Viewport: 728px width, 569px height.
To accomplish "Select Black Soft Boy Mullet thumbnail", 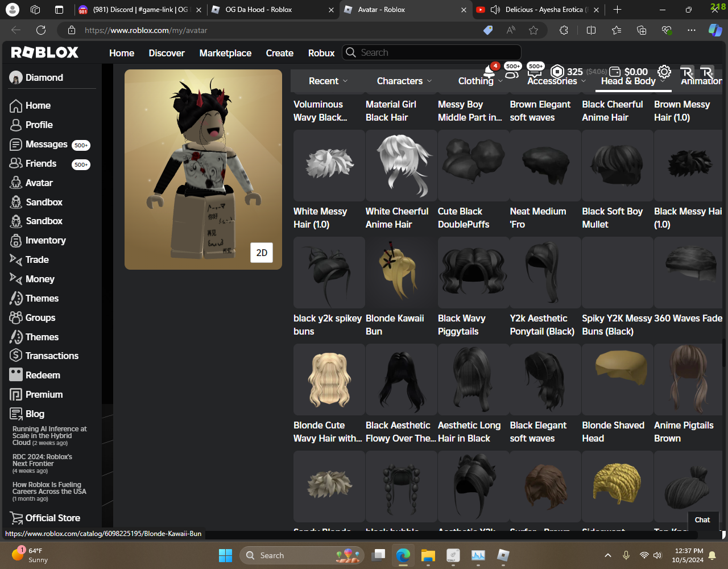I will (x=618, y=166).
